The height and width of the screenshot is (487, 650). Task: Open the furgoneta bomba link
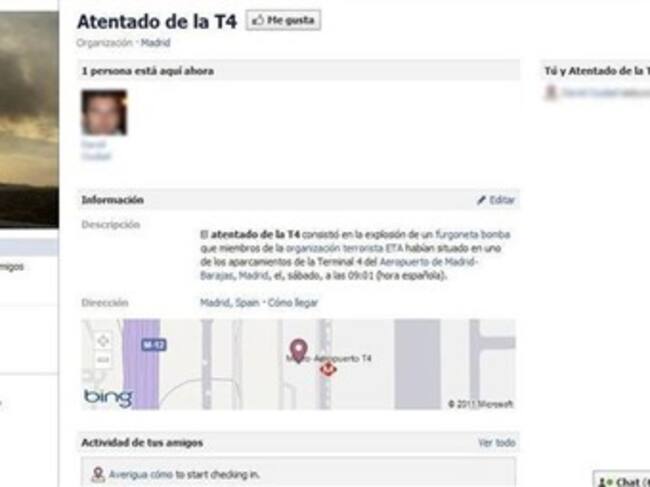point(472,235)
